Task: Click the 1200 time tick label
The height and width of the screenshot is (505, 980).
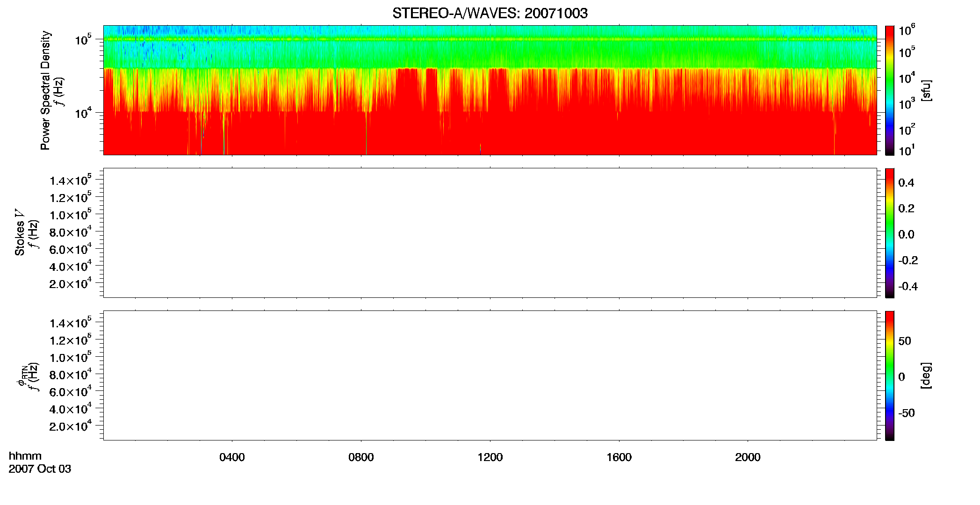Action: tap(490, 457)
